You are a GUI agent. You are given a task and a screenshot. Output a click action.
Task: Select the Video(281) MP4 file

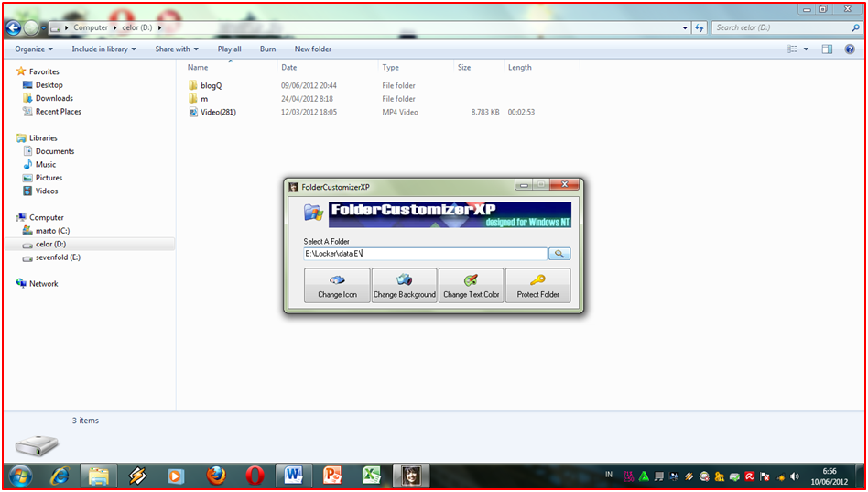coord(212,112)
